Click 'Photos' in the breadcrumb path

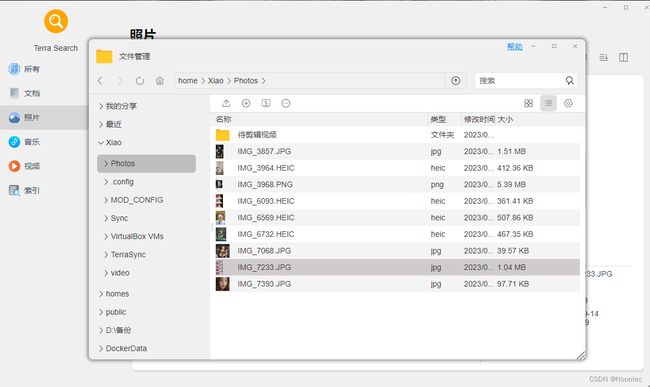(x=246, y=81)
